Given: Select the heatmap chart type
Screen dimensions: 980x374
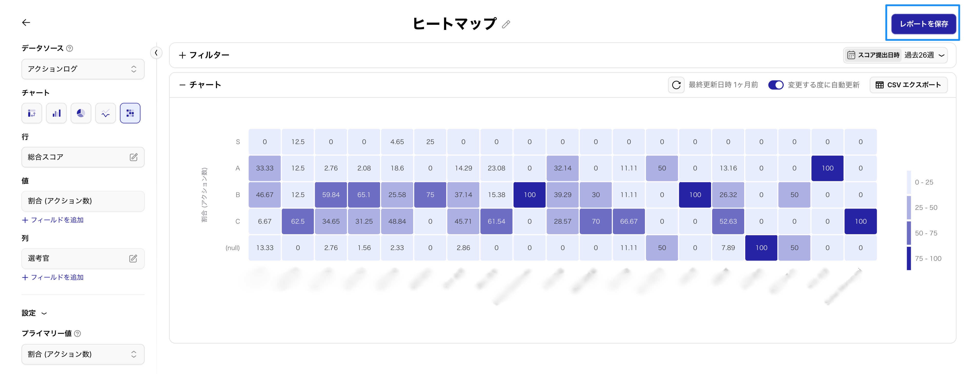Looking at the screenshot, I should [x=130, y=113].
